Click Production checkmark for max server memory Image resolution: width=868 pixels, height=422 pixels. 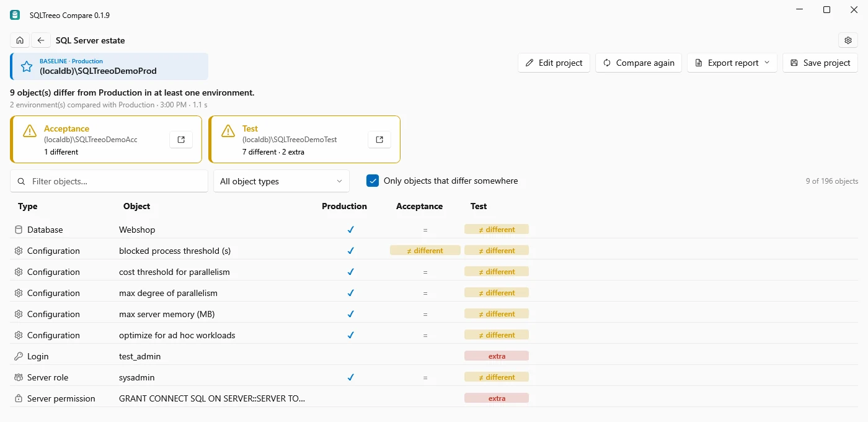tap(350, 314)
